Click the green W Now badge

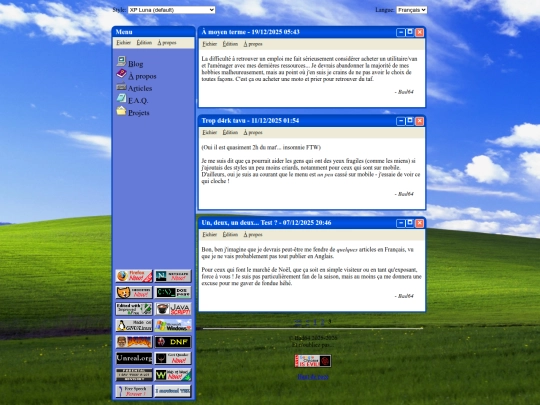pos(173,375)
